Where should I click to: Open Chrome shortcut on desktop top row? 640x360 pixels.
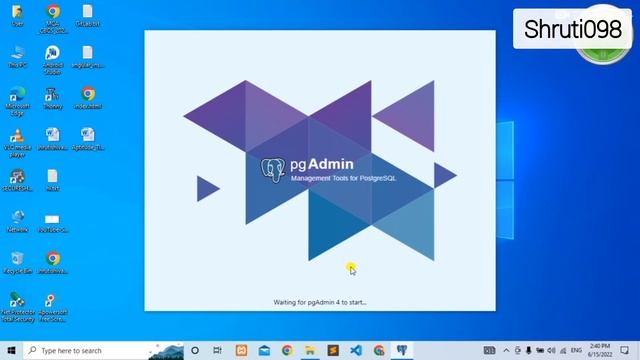pyautogui.click(x=53, y=19)
